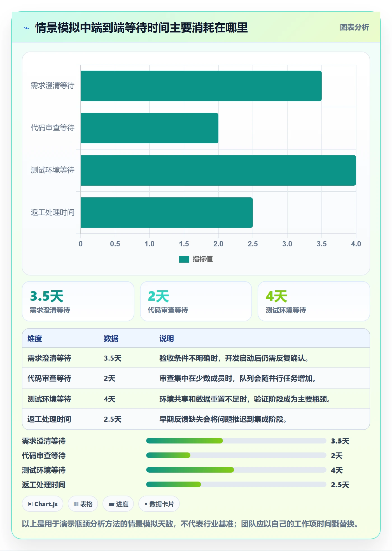Click the 需求澄清等待 label on the chart axis
The width and height of the screenshot is (392, 551).
(x=53, y=86)
